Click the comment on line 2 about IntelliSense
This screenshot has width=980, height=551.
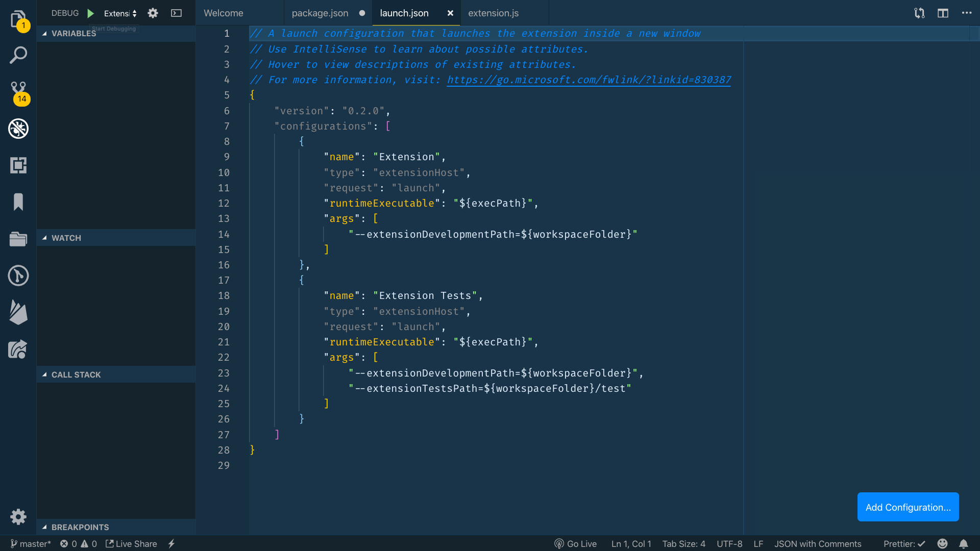419,49
